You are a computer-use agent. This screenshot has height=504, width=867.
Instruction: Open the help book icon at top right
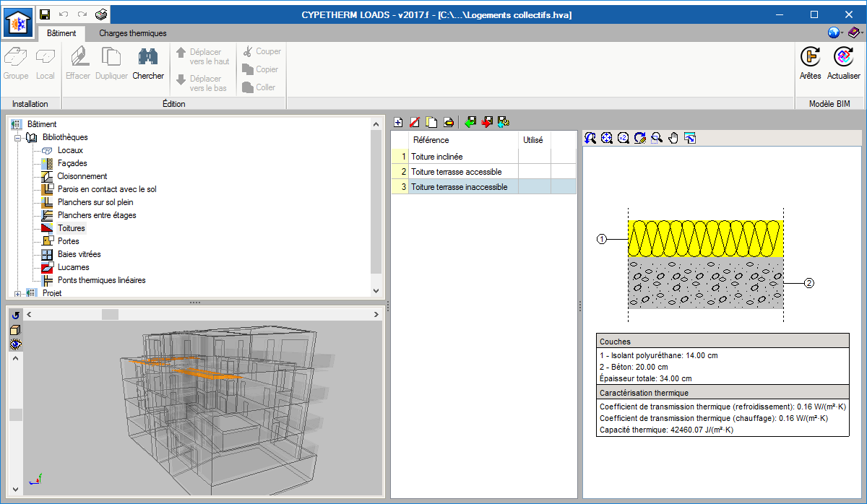coord(853,32)
